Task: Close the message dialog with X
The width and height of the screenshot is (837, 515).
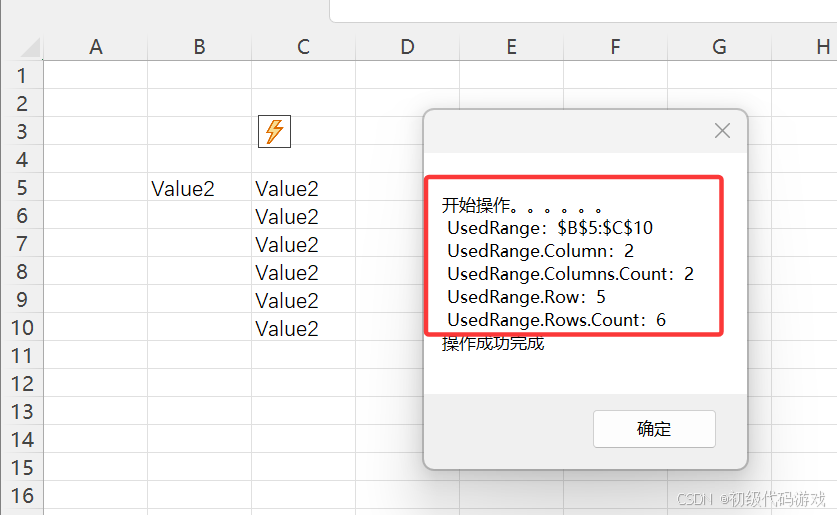Action: click(722, 130)
